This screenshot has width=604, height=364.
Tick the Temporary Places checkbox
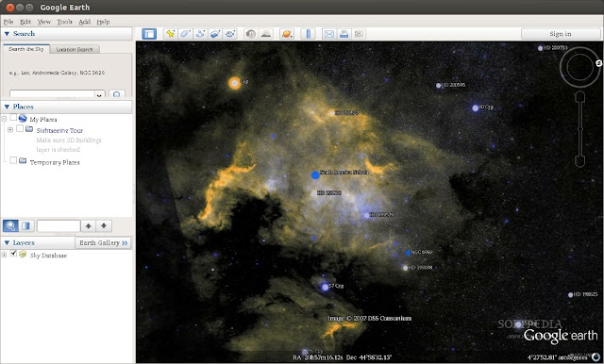click(x=13, y=160)
